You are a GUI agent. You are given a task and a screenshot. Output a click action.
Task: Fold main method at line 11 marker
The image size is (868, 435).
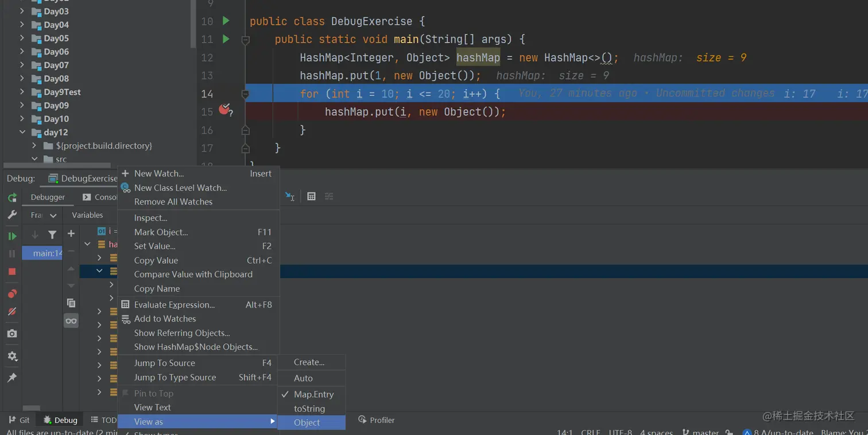246,40
